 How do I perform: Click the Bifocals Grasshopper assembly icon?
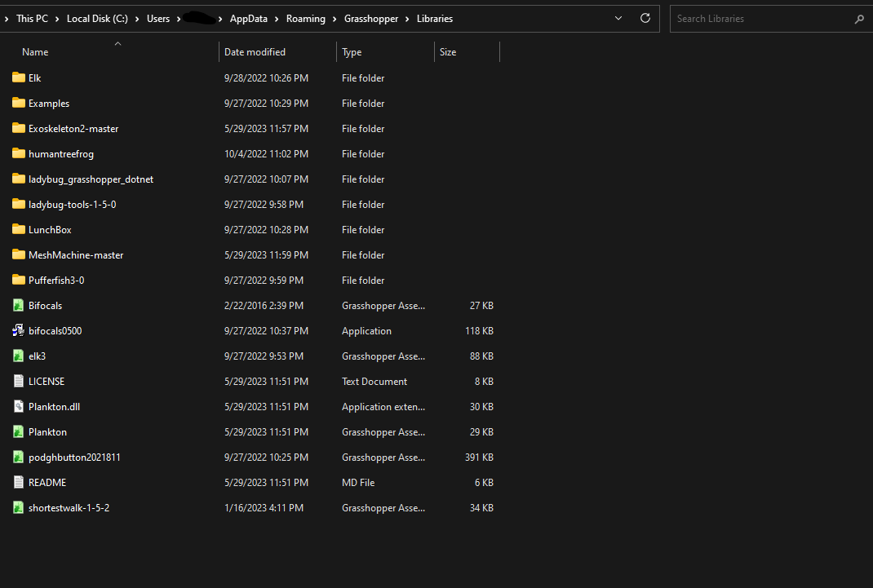19,305
